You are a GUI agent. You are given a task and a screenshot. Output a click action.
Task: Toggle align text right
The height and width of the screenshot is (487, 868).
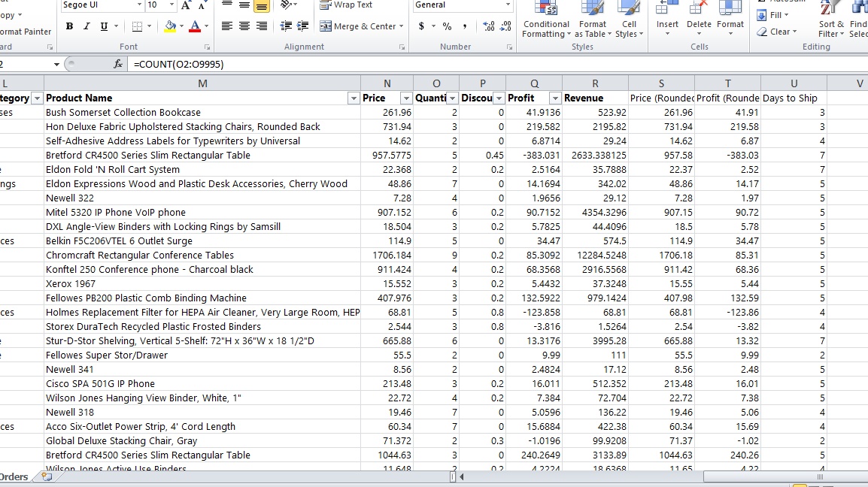(x=262, y=26)
